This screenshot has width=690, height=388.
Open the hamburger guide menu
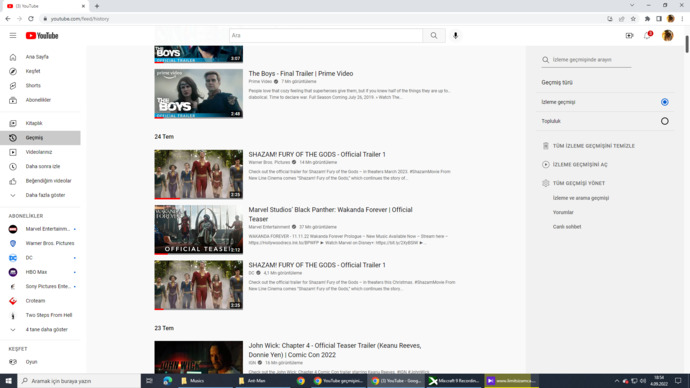(x=13, y=36)
